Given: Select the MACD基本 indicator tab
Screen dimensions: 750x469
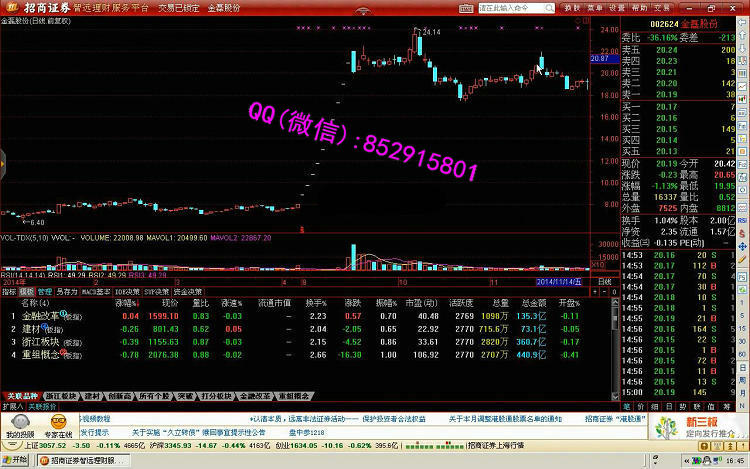Looking at the screenshot, I should click(95, 291).
